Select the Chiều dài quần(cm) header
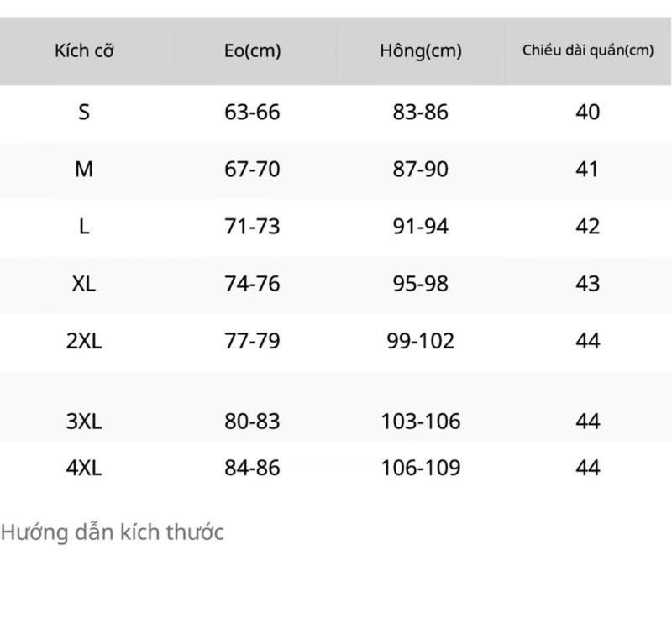 tap(587, 50)
